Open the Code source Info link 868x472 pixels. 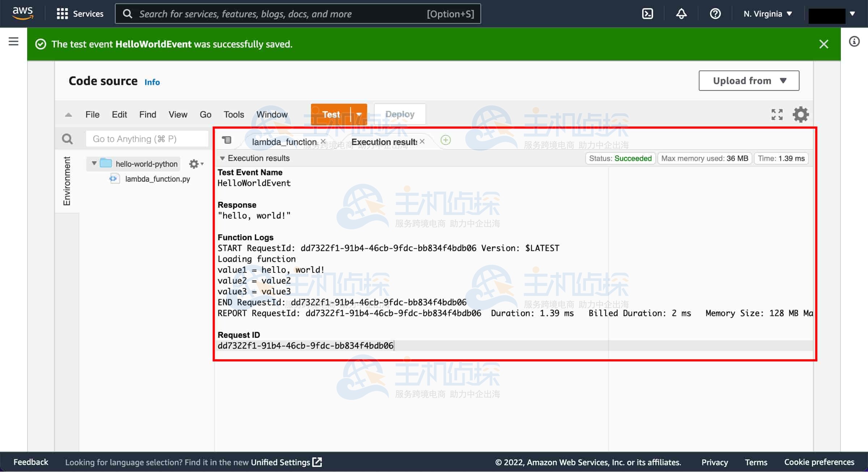pyautogui.click(x=152, y=82)
